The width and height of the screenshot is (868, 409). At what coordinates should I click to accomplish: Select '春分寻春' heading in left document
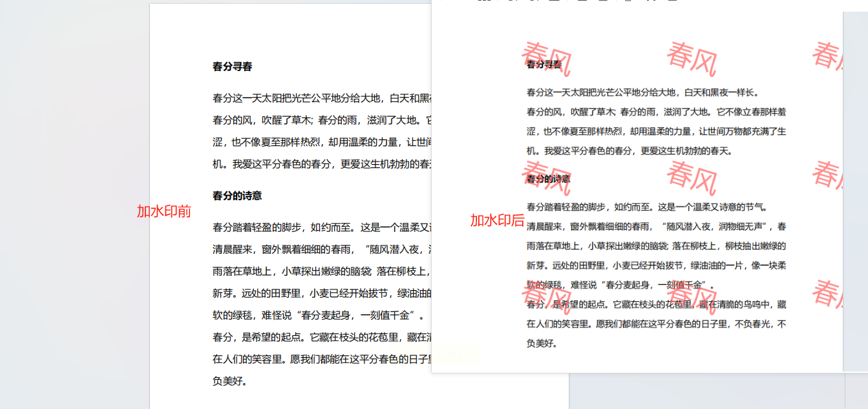(x=233, y=67)
